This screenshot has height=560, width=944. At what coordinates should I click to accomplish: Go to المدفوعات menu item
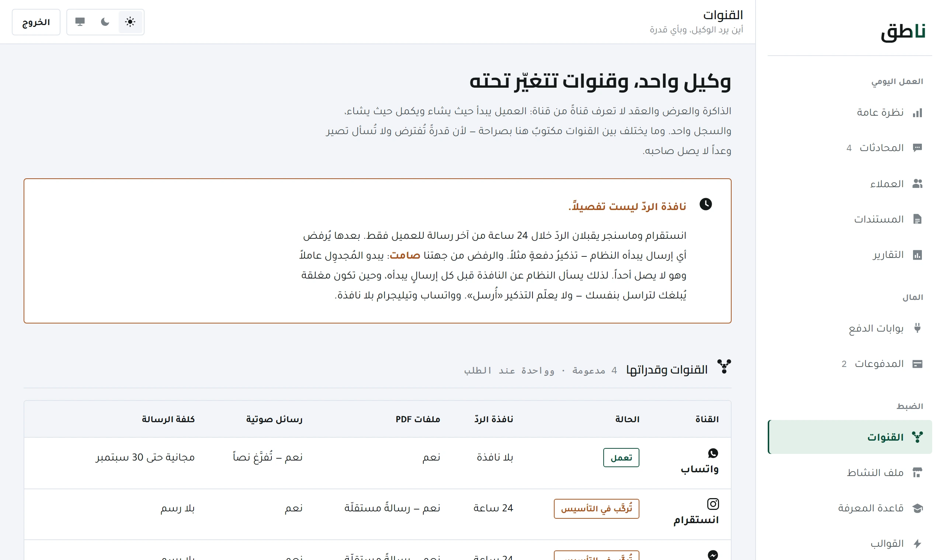(850, 364)
